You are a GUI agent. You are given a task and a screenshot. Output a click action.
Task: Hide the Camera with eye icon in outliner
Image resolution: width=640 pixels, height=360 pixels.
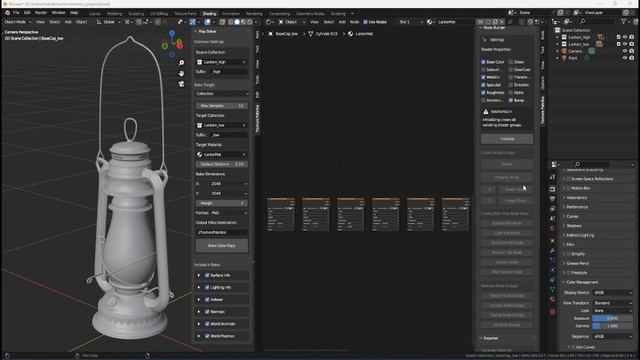coord(625,51)
